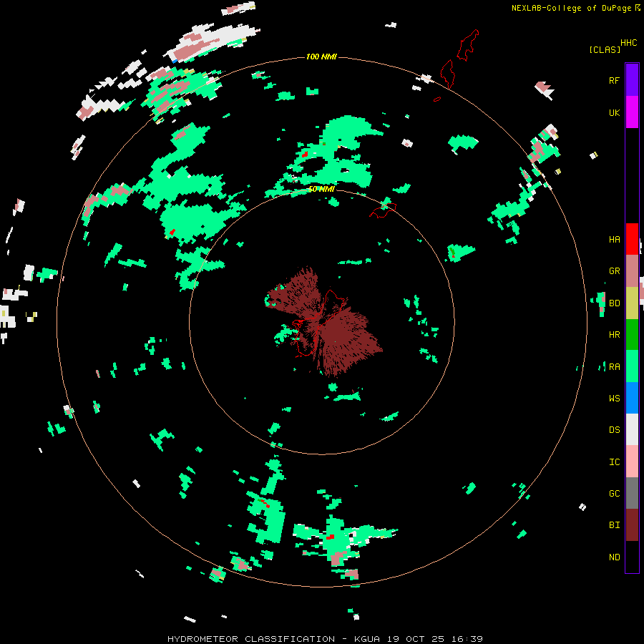Image resolution: width=644 pixels, height=644 pixels.
Task: Click the RF purple legend swatch
Action: click(632, 80)
